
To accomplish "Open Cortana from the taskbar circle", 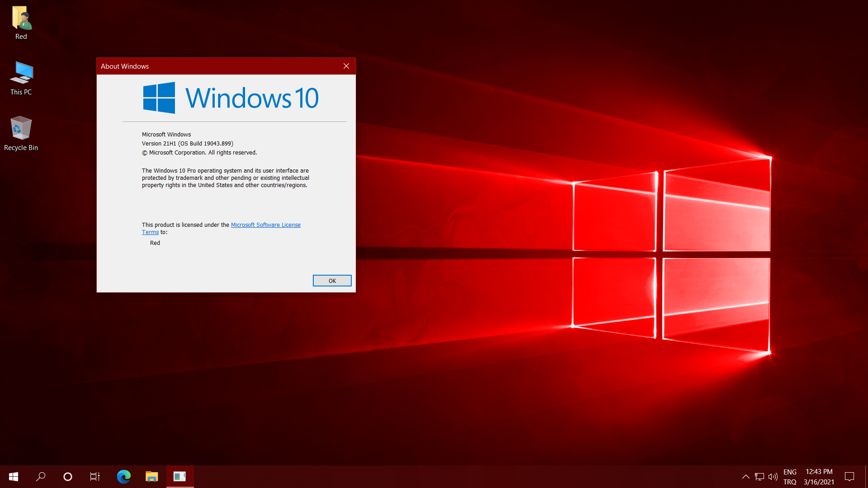I will click(68, 477).
